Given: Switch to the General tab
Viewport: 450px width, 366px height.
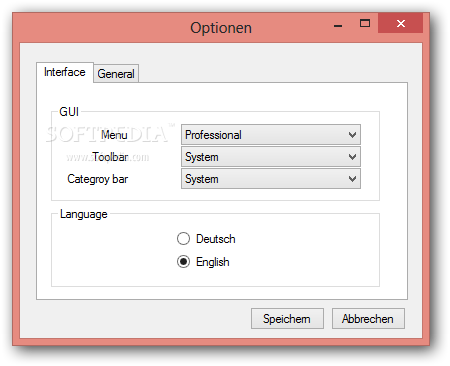Looking at the screenshot, I should [116, 73].
